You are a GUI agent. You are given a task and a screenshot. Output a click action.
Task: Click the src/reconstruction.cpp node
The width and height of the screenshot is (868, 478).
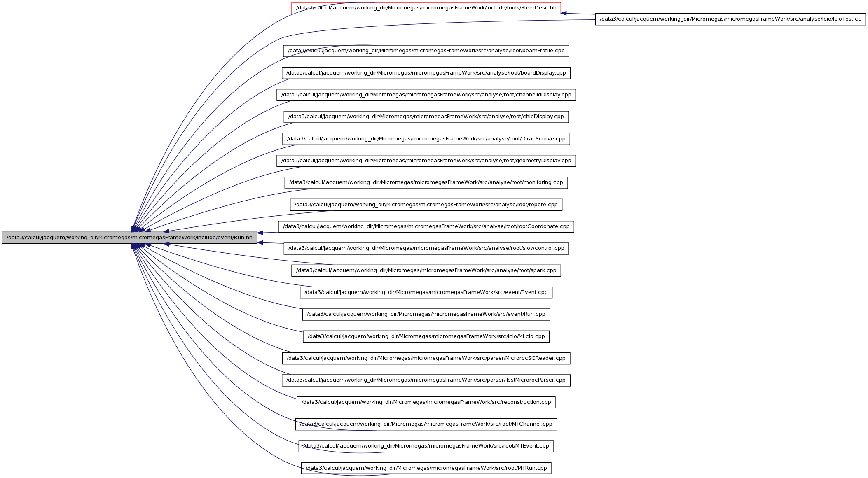[426, 402]
